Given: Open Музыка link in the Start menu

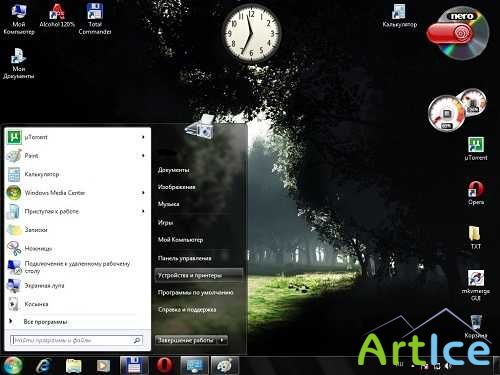Looking at the screenshot, I should pyautogui.click(x=198, y=204).
